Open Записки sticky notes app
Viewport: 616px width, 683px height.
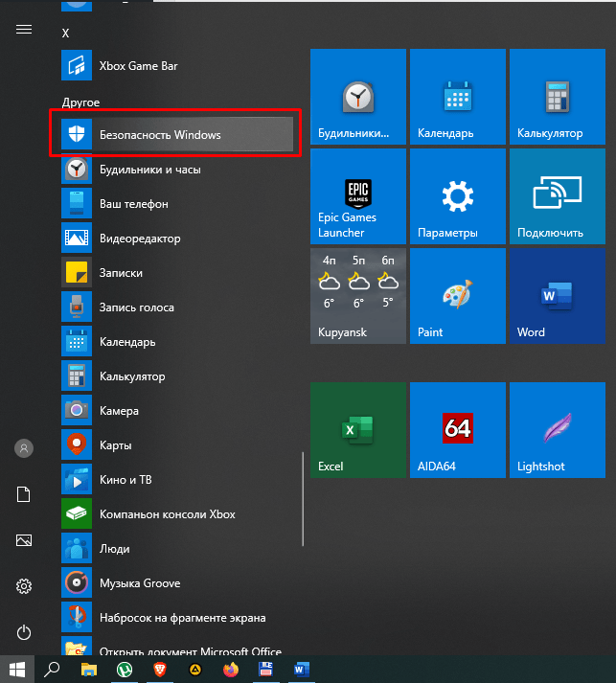click(x=177, y=273)
